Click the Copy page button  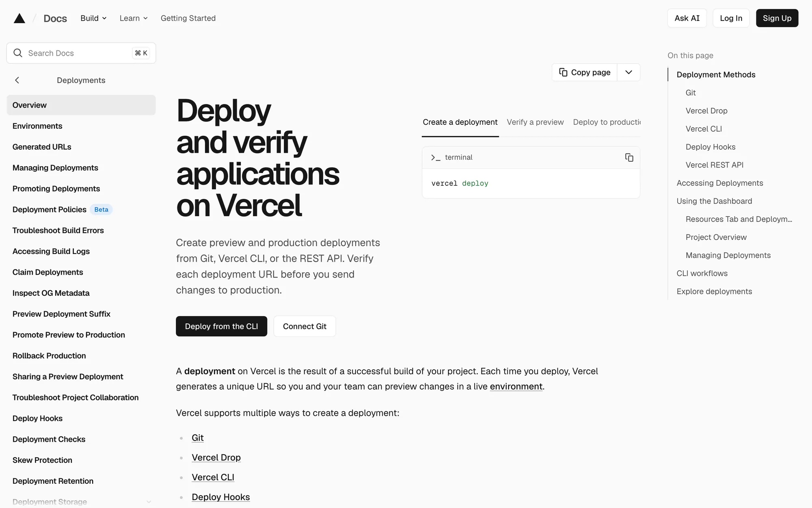(x=585, y=72)
